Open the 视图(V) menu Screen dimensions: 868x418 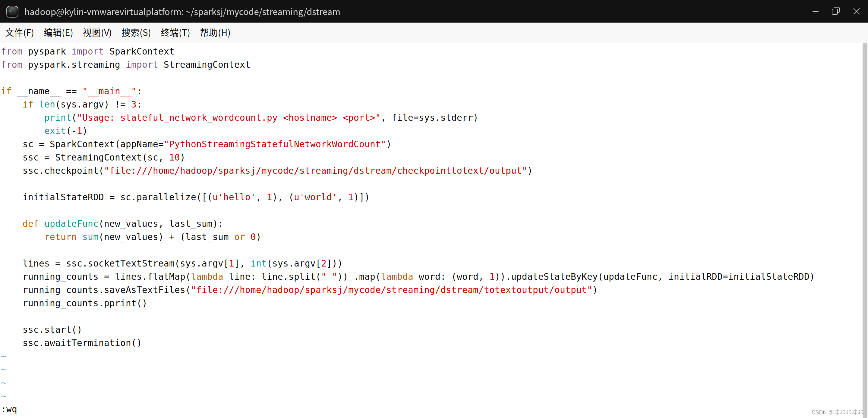pyautogui.click(x=97, y=33)
